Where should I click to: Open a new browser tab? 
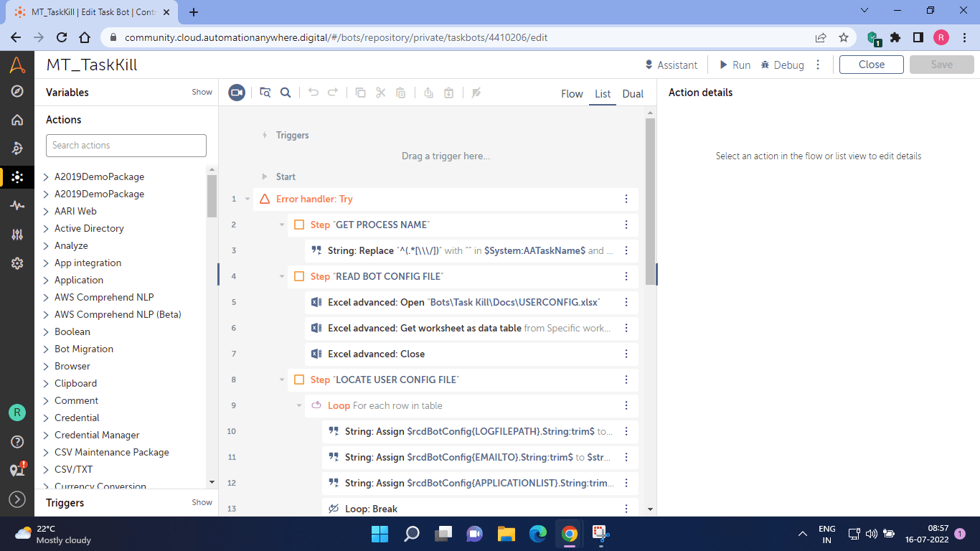(x=194, y=12)
